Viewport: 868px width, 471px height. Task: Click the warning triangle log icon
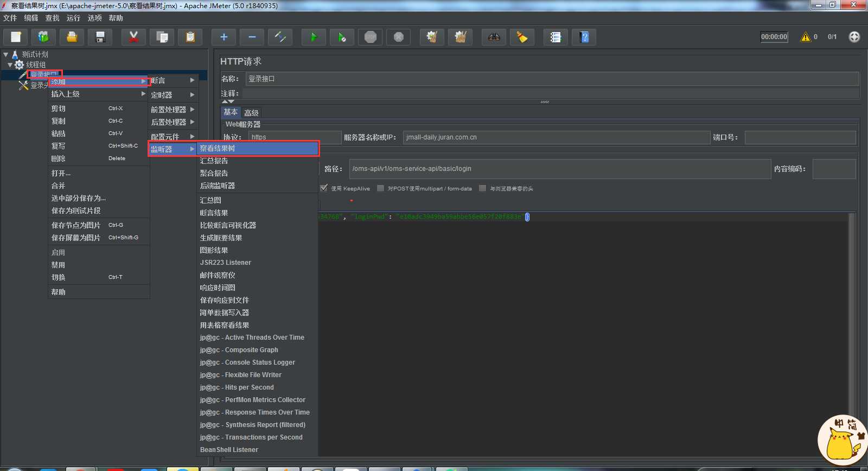(x=806, y=37)
